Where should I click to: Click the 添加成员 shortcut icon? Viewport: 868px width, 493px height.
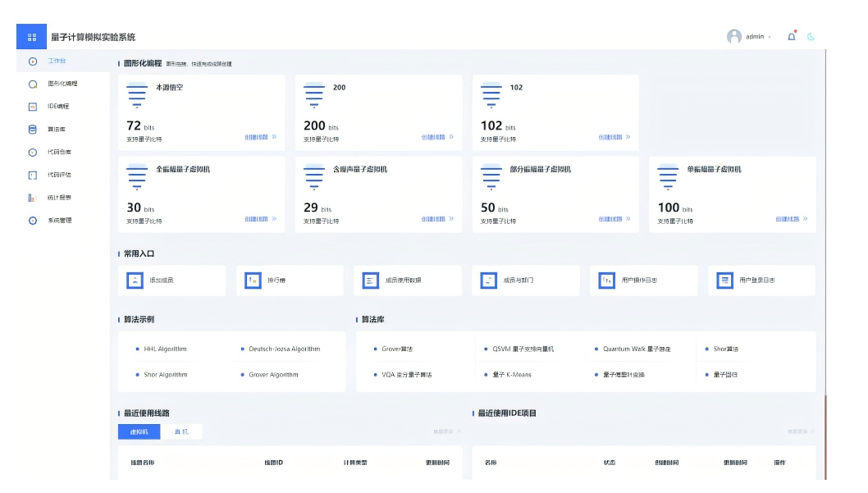135,281
